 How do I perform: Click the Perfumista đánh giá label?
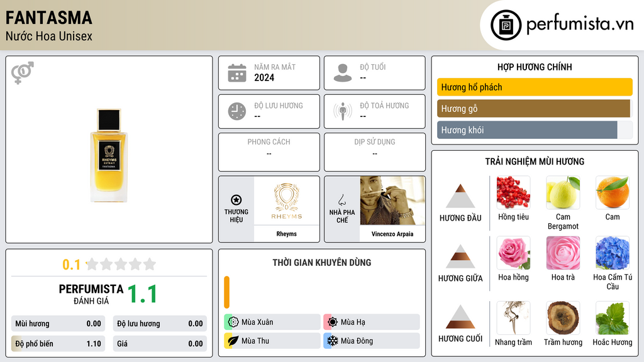[91, 294]
